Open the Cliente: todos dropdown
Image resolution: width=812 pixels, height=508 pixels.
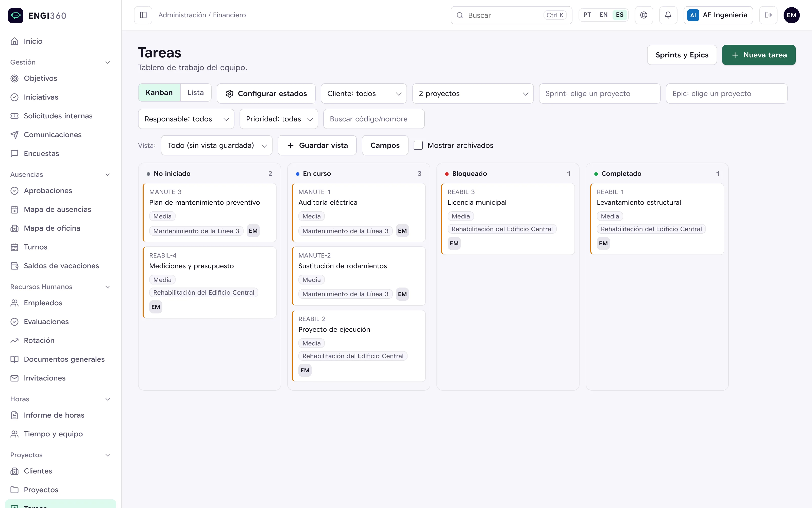(x=364, y=93)
